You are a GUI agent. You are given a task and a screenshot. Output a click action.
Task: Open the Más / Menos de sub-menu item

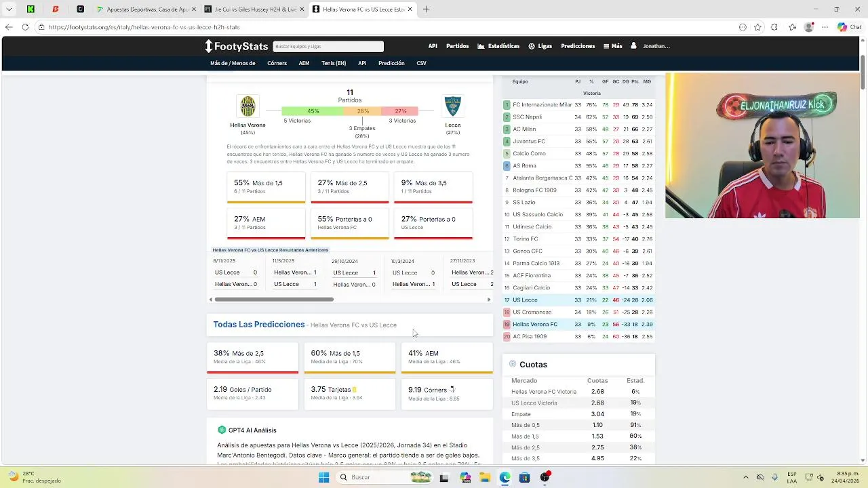point(233,63)
